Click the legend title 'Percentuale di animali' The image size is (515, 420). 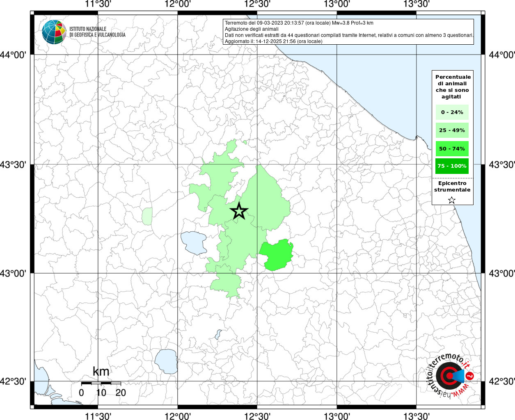pyautogui.click(x=453, y=87)
